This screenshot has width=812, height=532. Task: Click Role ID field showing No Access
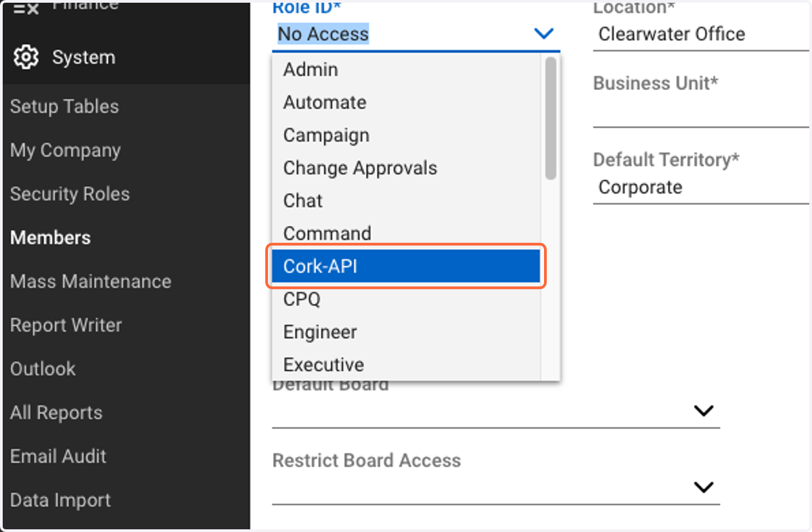coord(416,34)
